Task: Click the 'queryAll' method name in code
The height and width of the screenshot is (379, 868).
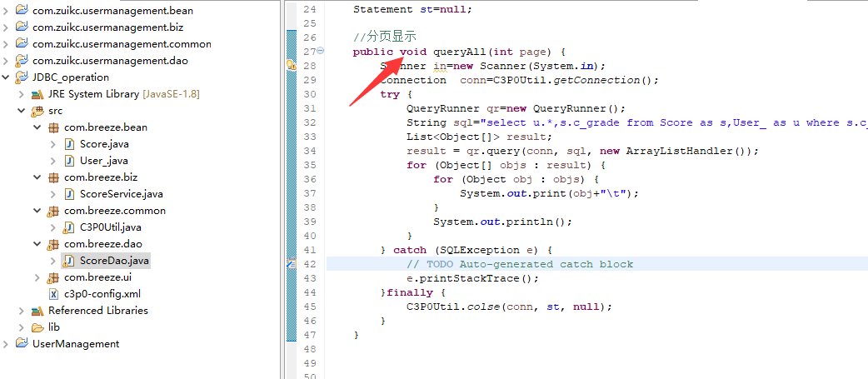Action: (x=459, y=52)
